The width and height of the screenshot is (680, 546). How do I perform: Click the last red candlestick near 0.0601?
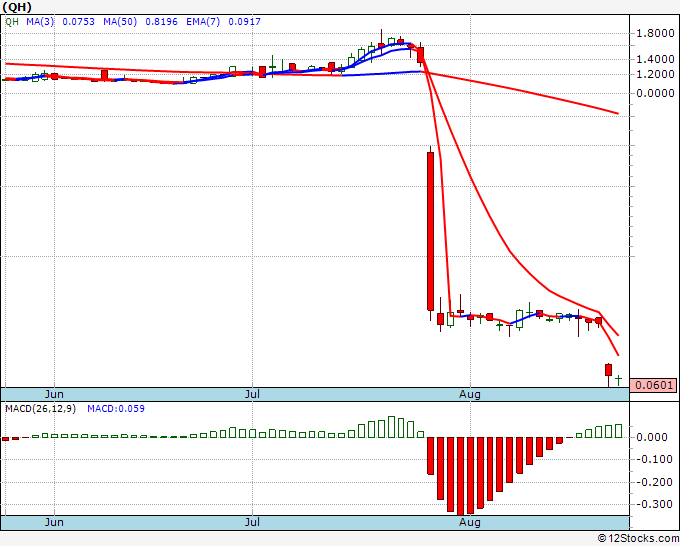[608, 370]
